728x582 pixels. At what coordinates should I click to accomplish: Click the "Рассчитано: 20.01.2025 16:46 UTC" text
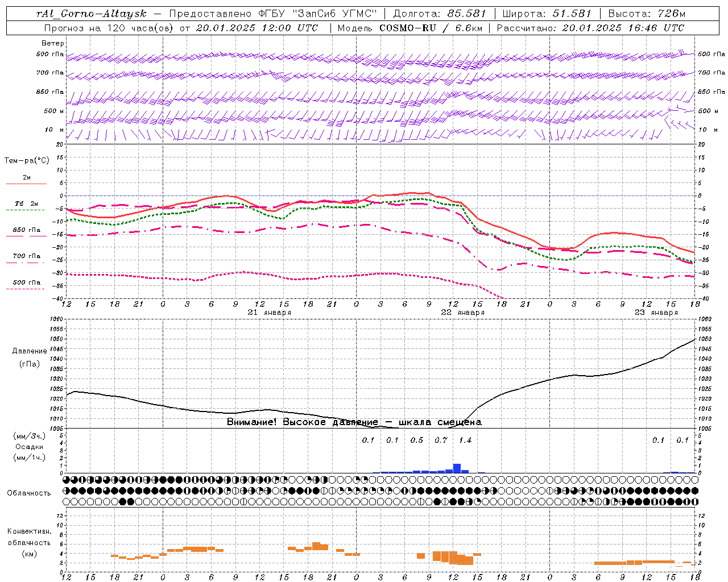(x=590, y=28)
